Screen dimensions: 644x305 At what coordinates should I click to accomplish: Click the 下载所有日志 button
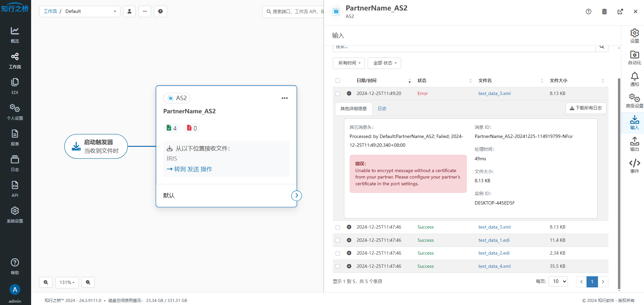[x=585, y=108]
